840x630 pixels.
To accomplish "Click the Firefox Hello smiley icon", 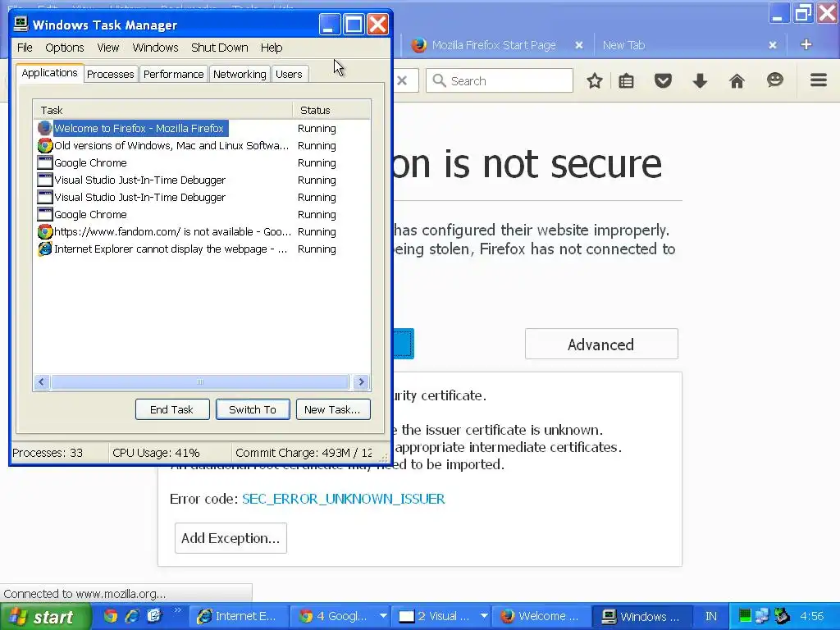I will point(774,80).
